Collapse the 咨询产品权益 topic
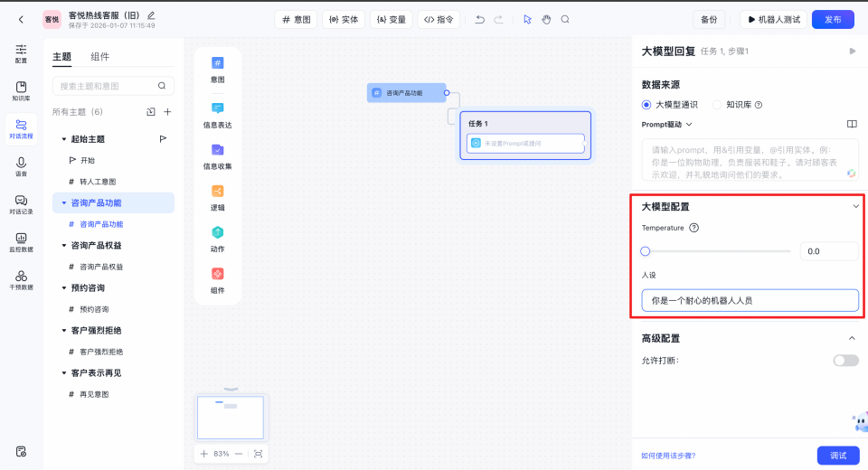The image size is (868, 470). (64, 246)
